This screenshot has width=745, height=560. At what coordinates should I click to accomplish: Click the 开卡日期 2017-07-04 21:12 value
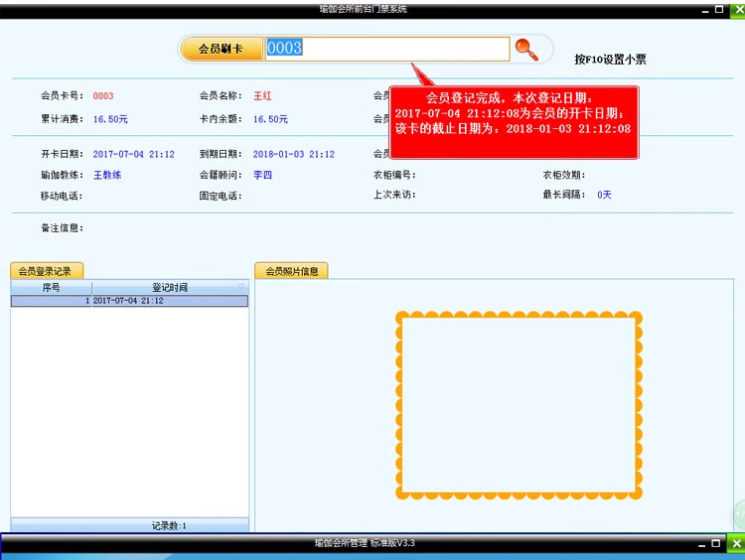coord(133,154)
